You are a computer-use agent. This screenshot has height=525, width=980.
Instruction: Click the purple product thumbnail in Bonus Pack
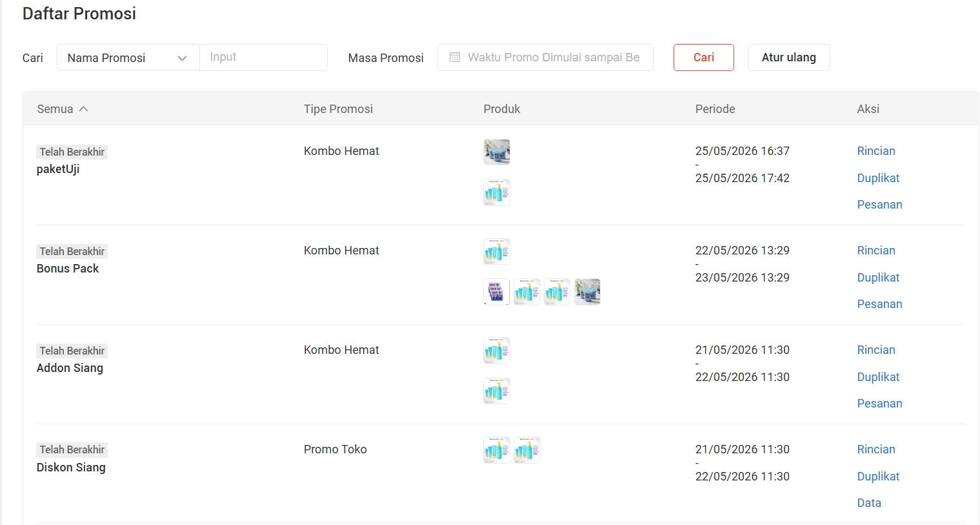pyautogui.click(x=497, y=292)
